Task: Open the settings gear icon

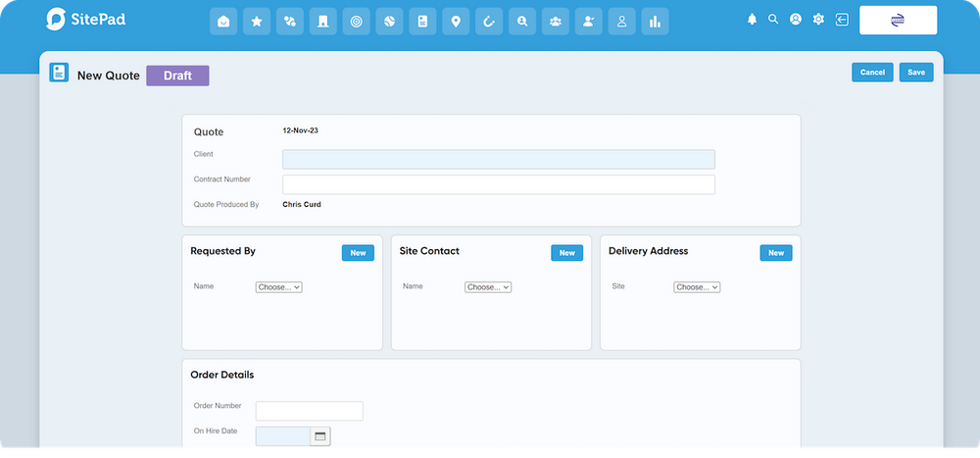Action: tap(818, 19)
